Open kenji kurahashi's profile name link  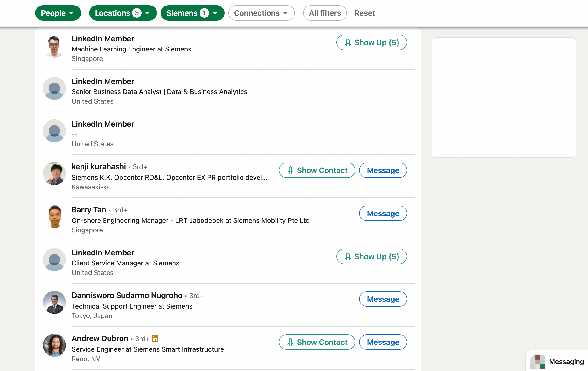pos(99,167)
